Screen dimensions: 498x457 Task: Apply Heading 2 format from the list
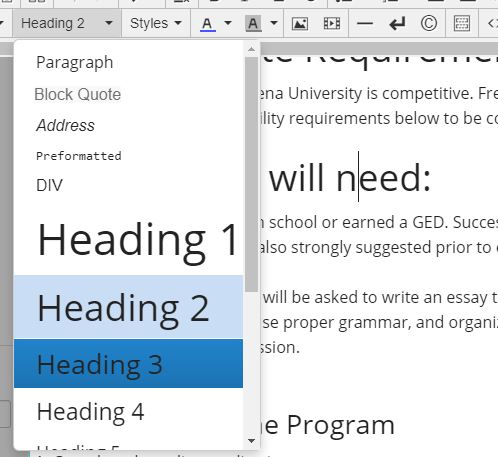[128, 307]
